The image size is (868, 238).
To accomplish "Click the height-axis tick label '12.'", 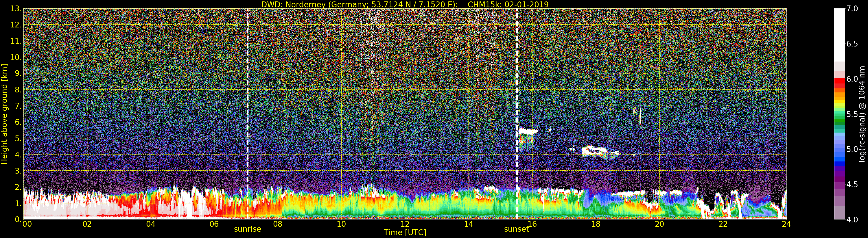I will coord(16,25).
